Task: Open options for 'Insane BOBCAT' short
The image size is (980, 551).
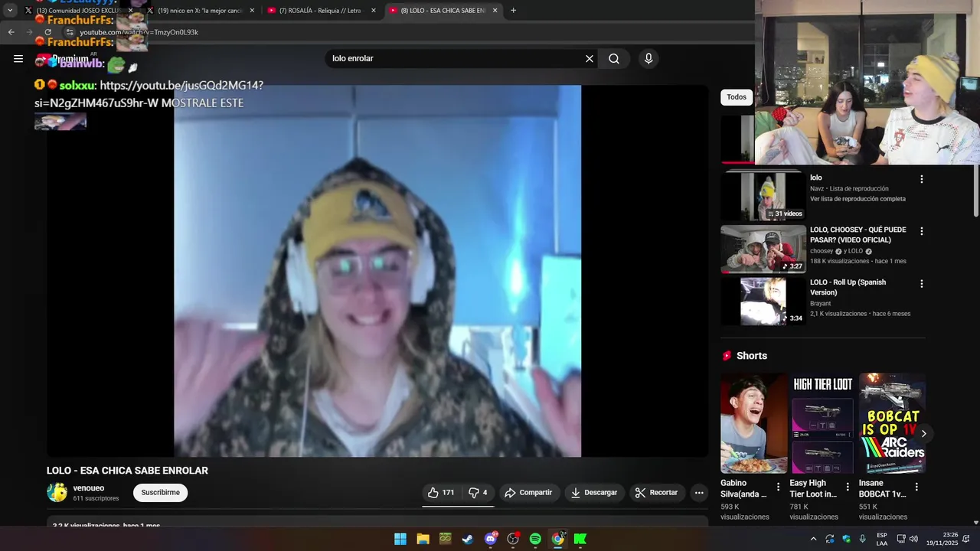Action: pos(916,487)
